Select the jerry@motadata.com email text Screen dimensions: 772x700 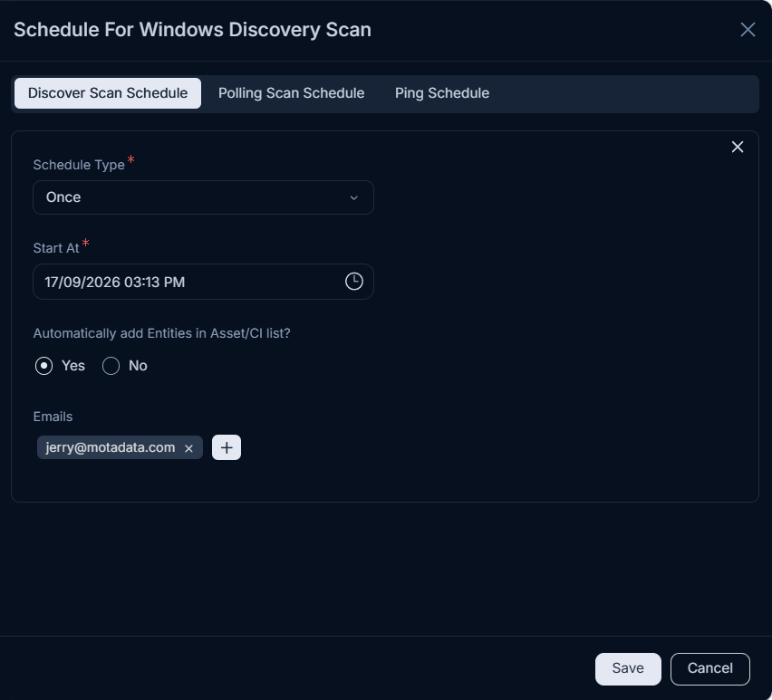[x=111, y=447]
